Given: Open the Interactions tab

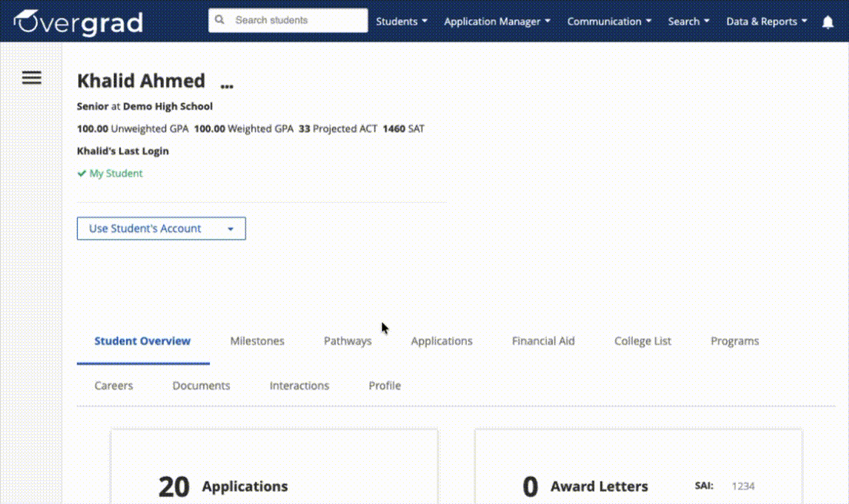Looking at the screenshot, I should click(x=299, y=386).
